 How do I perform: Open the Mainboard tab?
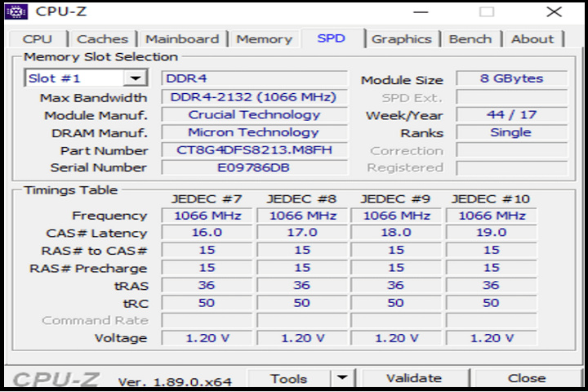(182, 39)
